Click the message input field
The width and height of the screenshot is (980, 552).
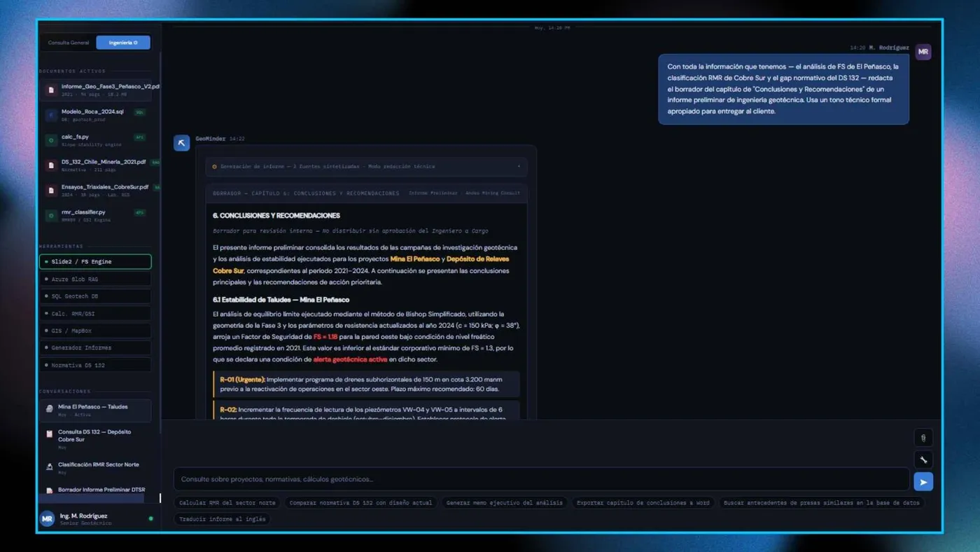(541, 479)
